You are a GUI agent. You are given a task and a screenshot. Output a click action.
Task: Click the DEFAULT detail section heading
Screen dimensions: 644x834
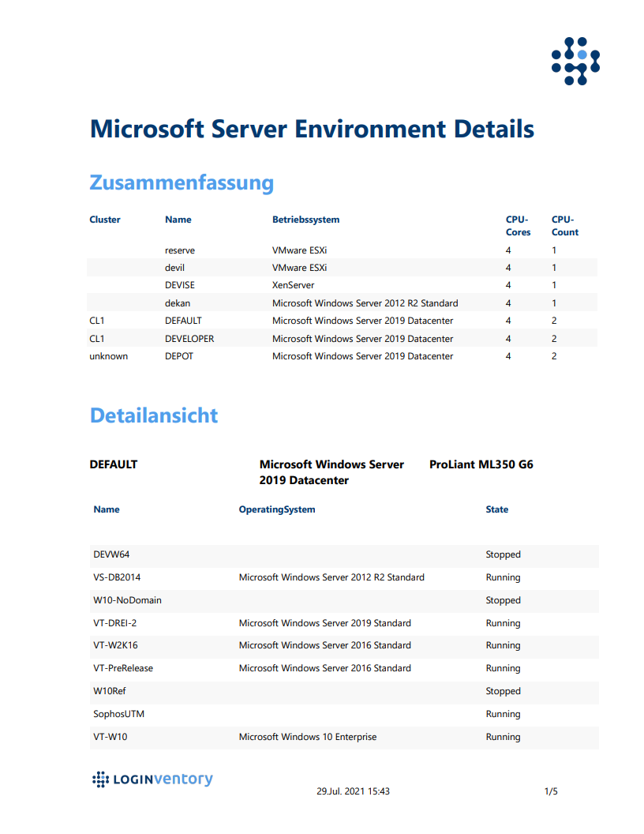point(113,464)
